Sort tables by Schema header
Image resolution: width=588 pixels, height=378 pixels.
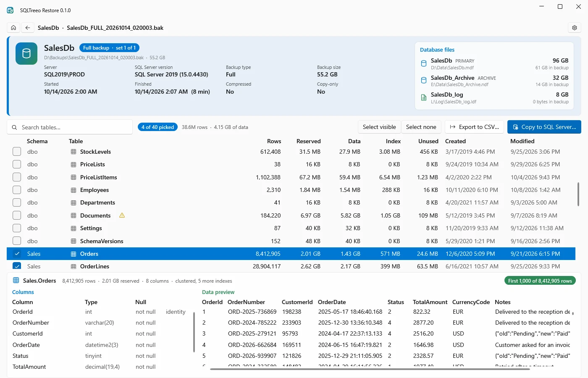[37, 141]
